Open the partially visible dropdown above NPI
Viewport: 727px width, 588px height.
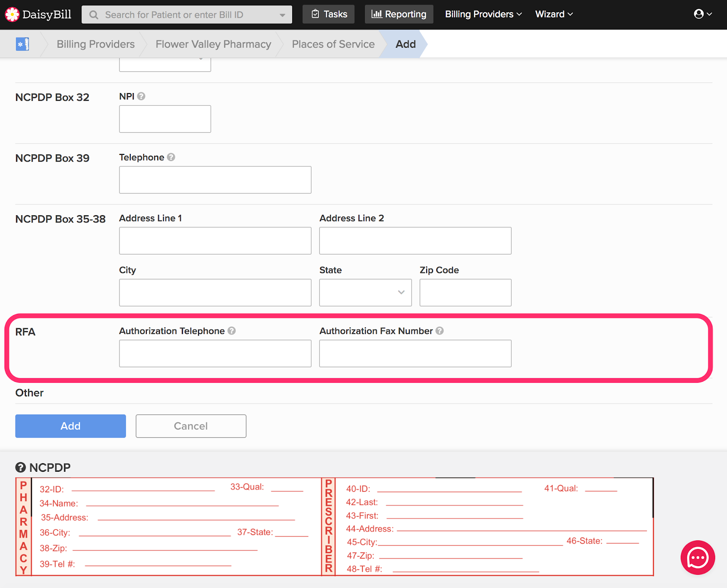pyautogui.click(x=165, y=64)
